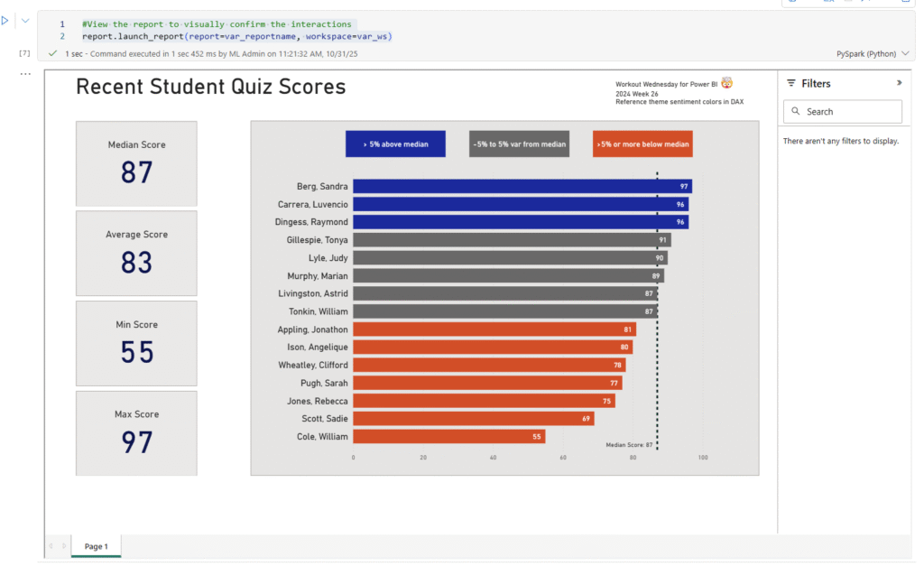This screenshot has height=566, width=924.
Task: Toggle the '> 5% above median' legend filter
Action: tap(395, 144)
